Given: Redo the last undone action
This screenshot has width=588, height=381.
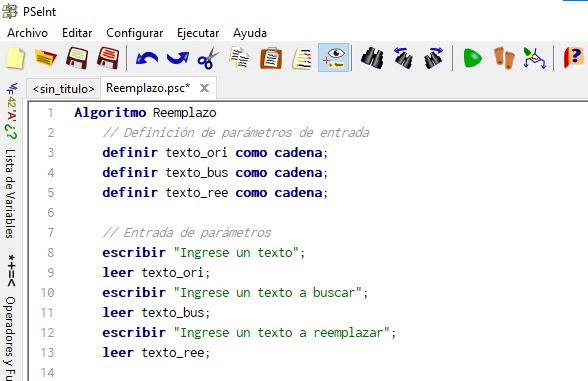Looking at the screenshot, I should pos(178,58).
